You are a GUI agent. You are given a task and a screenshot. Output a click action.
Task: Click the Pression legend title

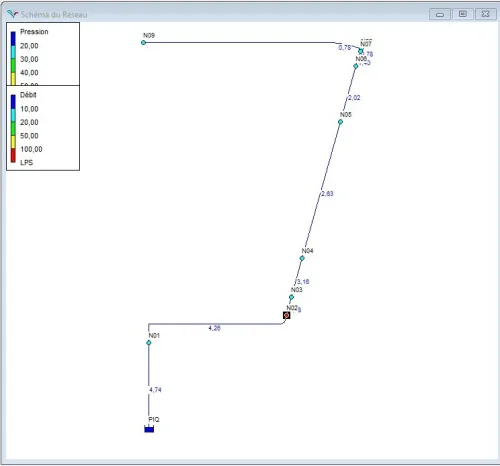pos(34,32)
